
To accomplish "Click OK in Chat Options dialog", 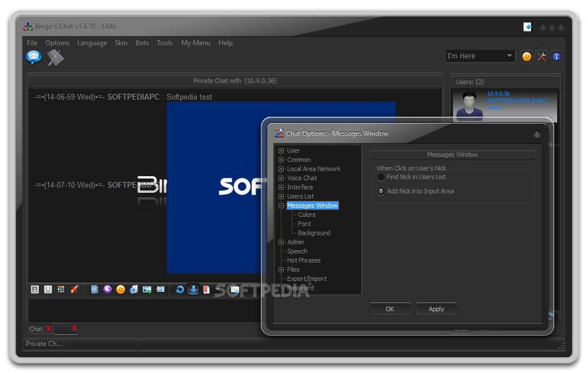I will 390,309.
